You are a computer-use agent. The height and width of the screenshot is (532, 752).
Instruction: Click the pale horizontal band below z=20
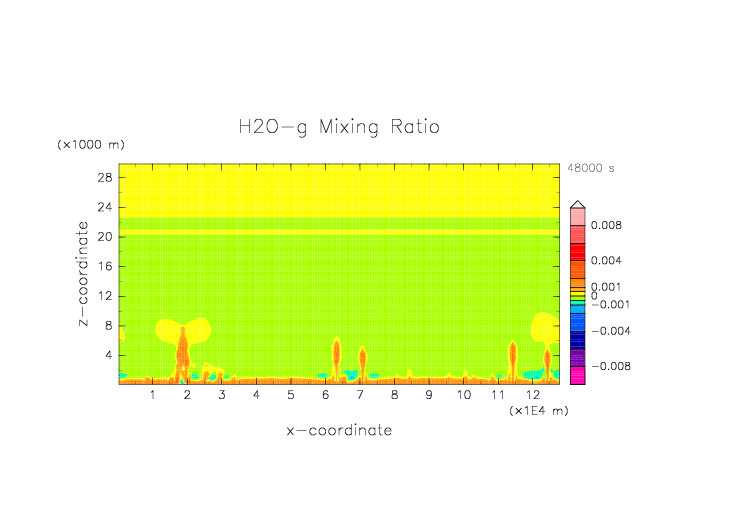[x=340, y=234]
